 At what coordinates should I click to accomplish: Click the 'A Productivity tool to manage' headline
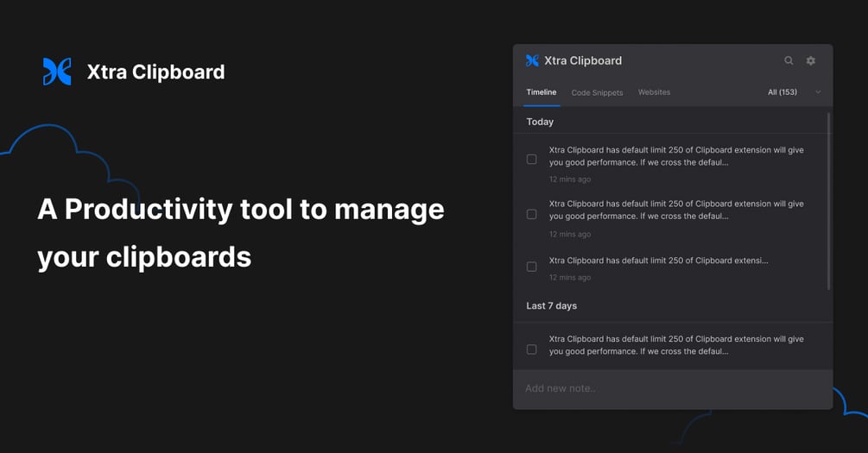point(241,210)
